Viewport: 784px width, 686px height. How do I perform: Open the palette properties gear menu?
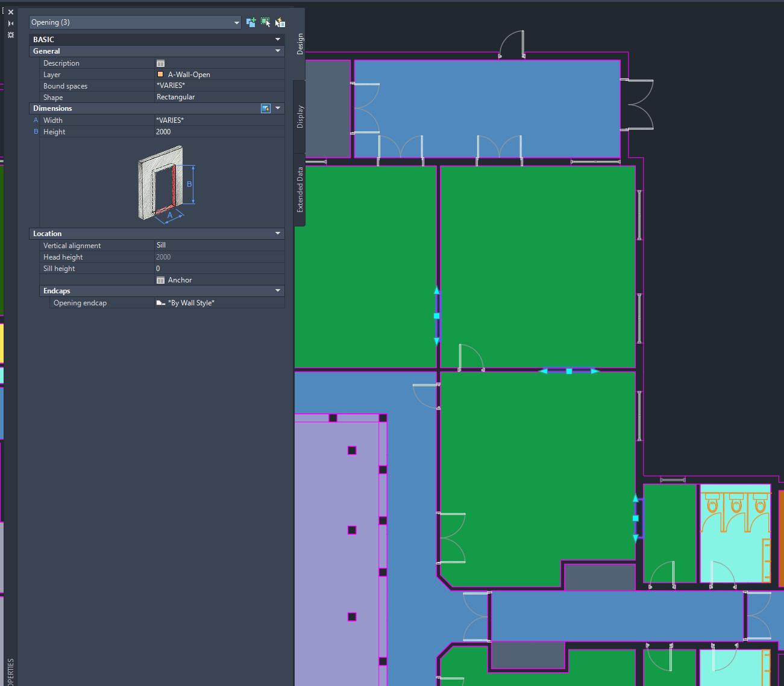click(10, 35)
